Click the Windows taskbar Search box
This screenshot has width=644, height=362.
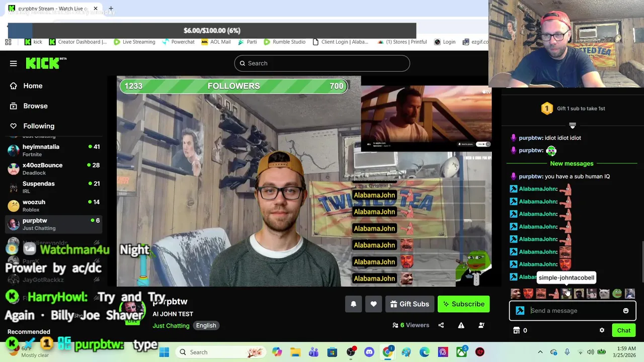tap(221, 352)
